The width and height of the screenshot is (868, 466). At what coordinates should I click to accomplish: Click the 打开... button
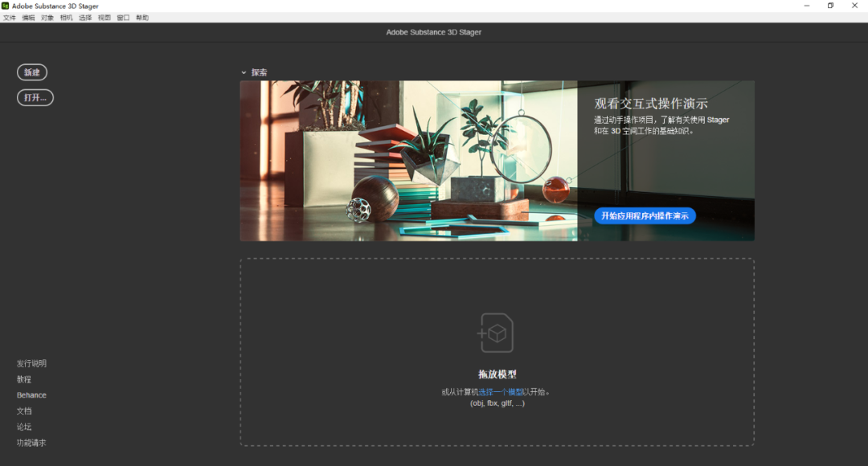click(x=35, y=97)
